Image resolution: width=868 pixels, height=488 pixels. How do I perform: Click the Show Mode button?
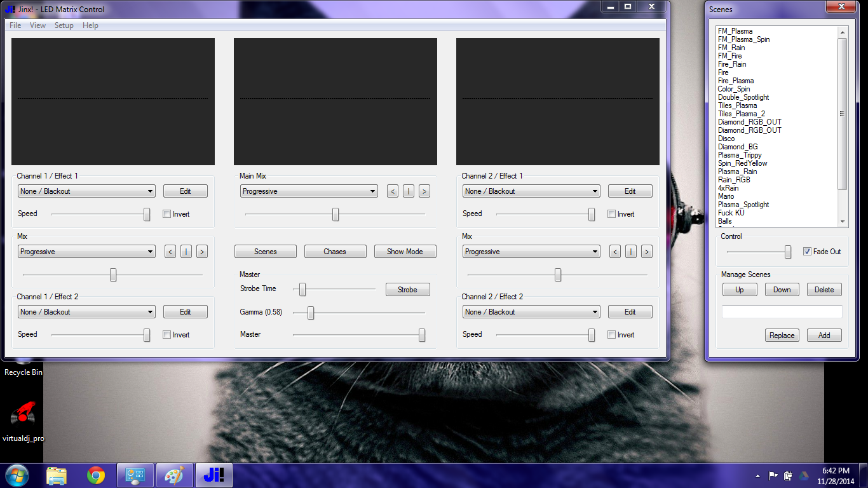coord(405,252)
